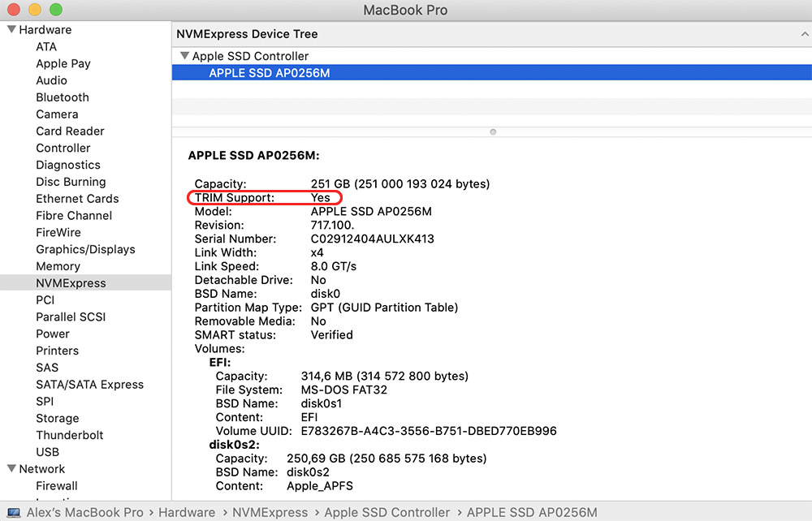The image size is (812, 521).
Task: Open Thunderbolt information
Action: 69,435
